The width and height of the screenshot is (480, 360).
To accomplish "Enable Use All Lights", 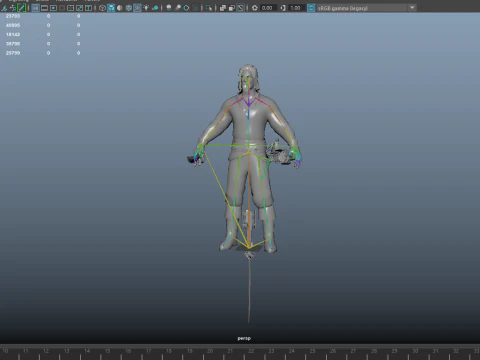I will pos(146,8).
